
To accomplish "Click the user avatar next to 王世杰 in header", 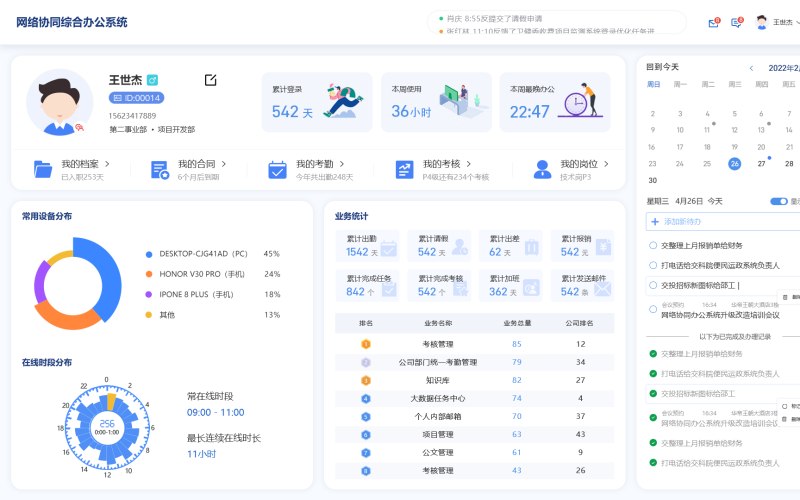I will (761, 22).
